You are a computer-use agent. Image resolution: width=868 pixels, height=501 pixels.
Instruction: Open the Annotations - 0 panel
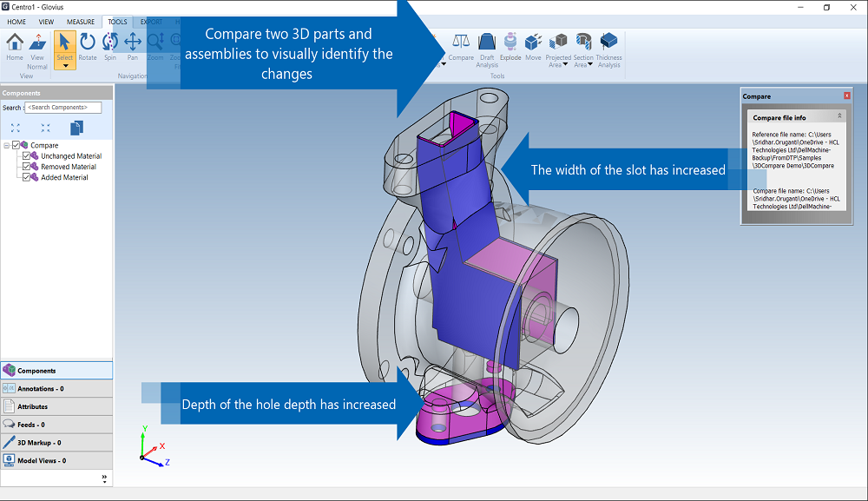coord(56,389)
